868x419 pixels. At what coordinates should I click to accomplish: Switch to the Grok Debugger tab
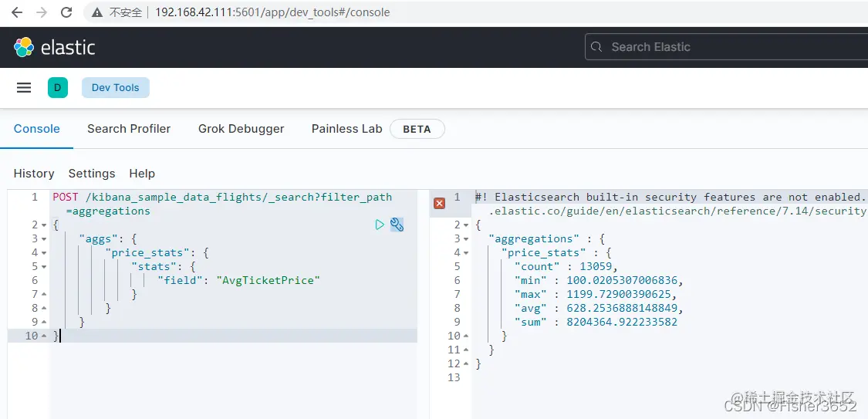tap(241, 129)
